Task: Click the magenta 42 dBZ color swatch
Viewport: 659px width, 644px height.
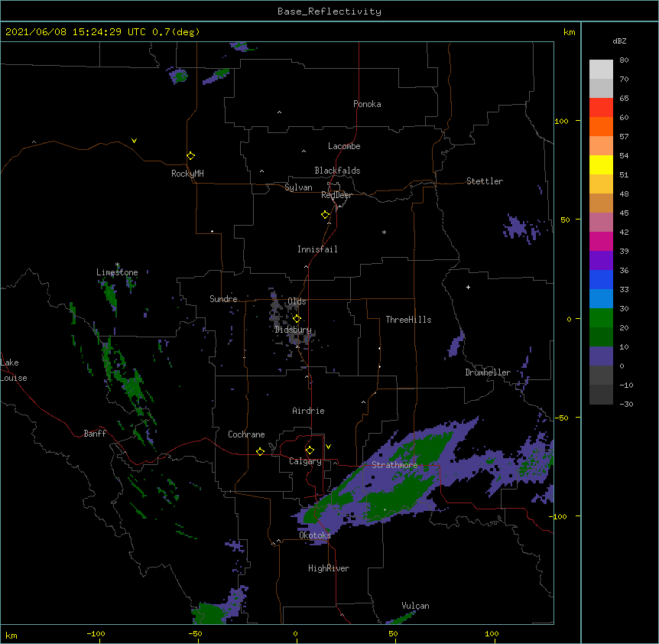Action: coord(601,241)
